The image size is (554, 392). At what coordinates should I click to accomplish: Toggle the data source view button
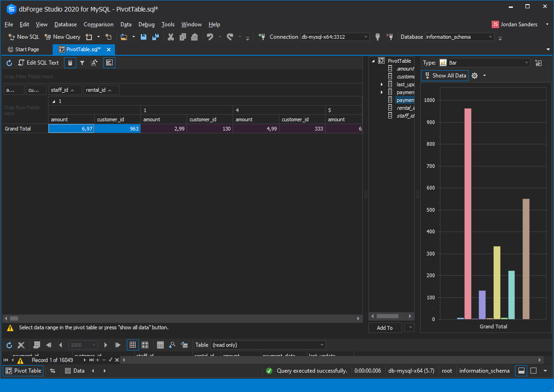pos(70,63)
